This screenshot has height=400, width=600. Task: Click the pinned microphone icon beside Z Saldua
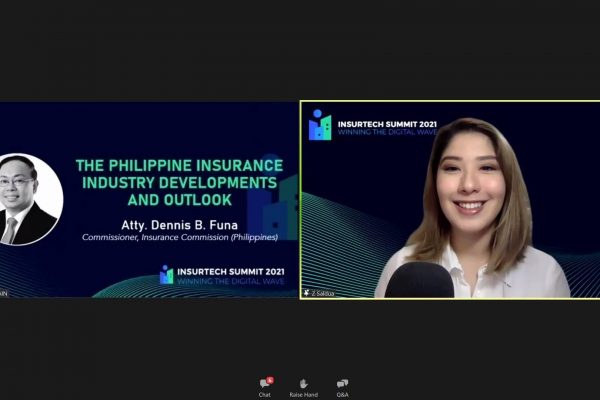tap(306, 293)
